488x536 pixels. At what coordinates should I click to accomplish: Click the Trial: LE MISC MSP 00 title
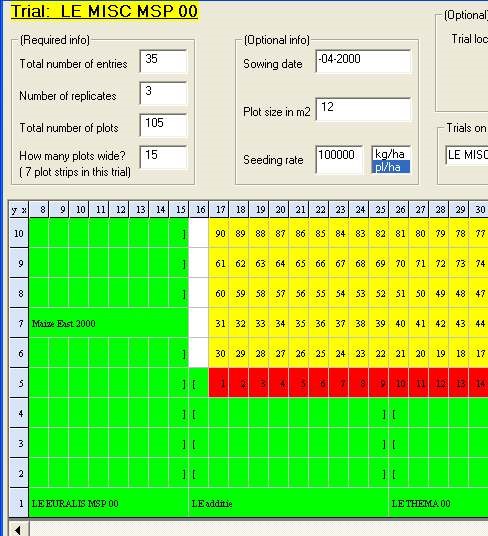(x=104, y=11)
